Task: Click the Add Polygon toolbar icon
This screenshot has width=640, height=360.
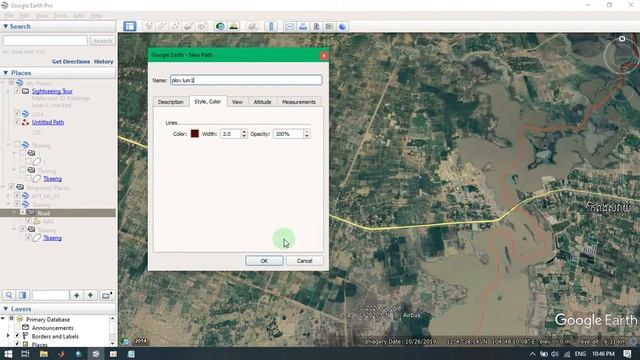Action: click(162, 27)
